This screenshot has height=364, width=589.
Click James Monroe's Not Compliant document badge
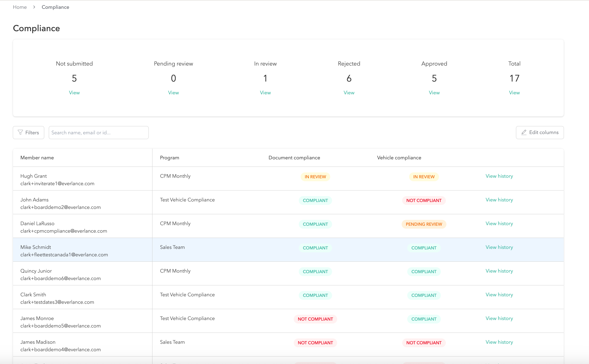(x=315, y=319)
